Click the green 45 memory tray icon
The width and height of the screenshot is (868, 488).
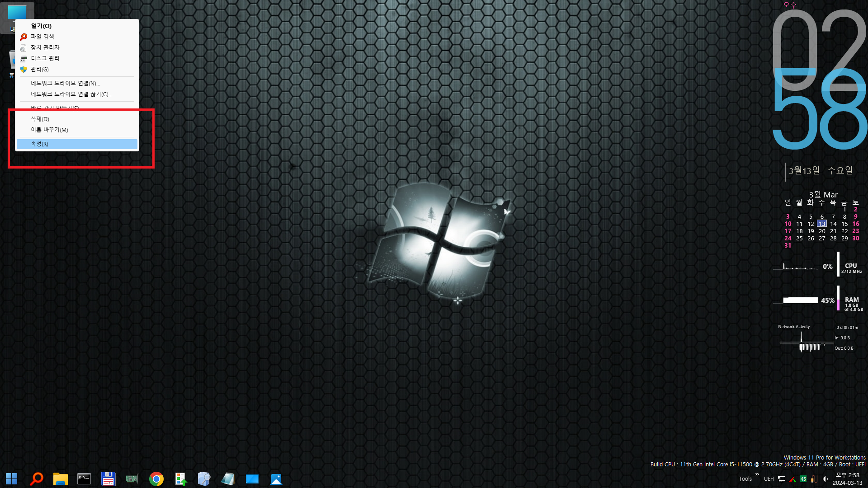pyautogui.click(x=803, y=479)
